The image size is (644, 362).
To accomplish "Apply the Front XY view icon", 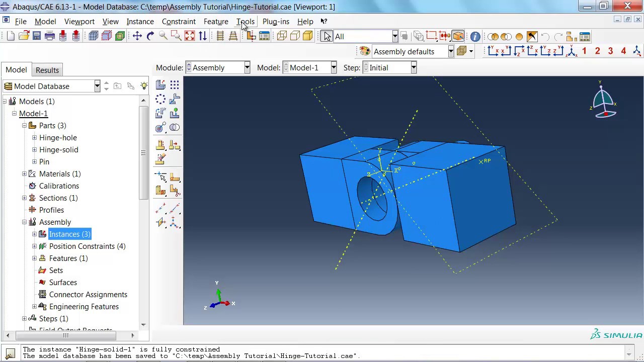I will [x=493, y=51].
